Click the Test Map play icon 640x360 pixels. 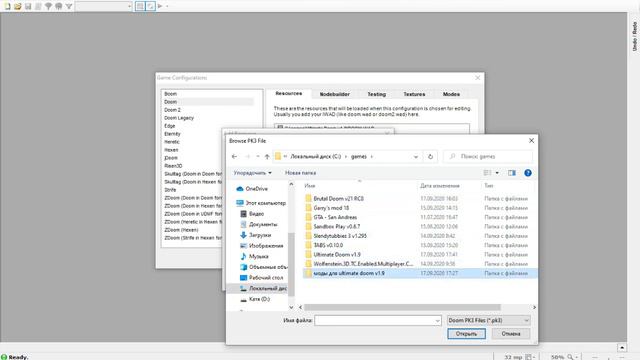(x=160, y=6)
